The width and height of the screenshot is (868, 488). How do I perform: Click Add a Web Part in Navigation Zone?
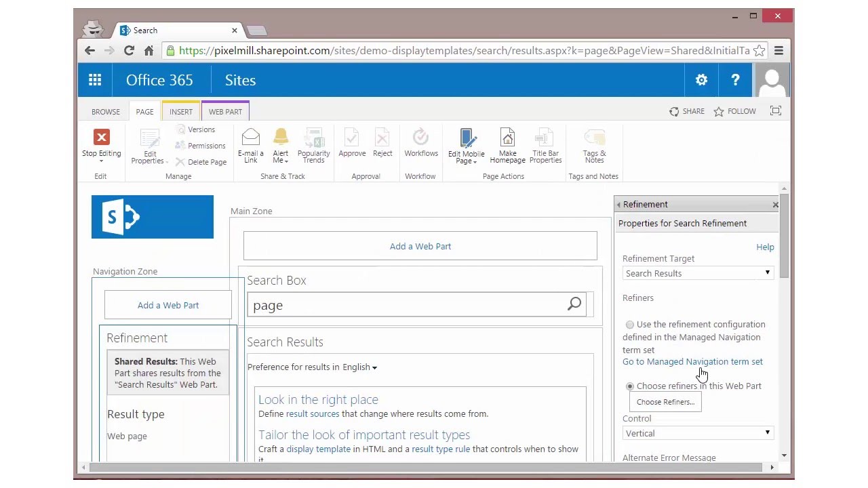pos(168,305)
